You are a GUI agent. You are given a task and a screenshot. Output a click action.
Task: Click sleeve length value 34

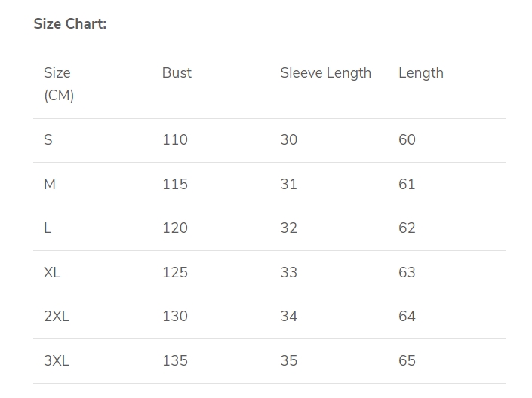coord(288,317)
